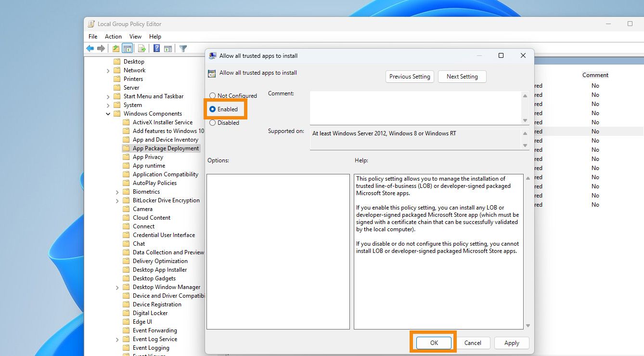The image size is (644, 356).
Task: Toggle the Show/Hide Action Pane toolbar icon
Action: 168,49
